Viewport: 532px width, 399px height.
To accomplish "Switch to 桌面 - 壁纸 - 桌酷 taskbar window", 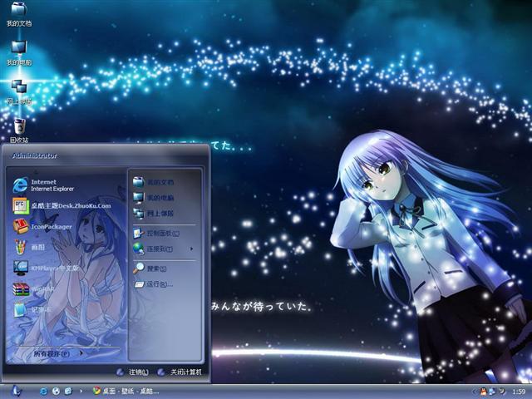I will [126, 392].
